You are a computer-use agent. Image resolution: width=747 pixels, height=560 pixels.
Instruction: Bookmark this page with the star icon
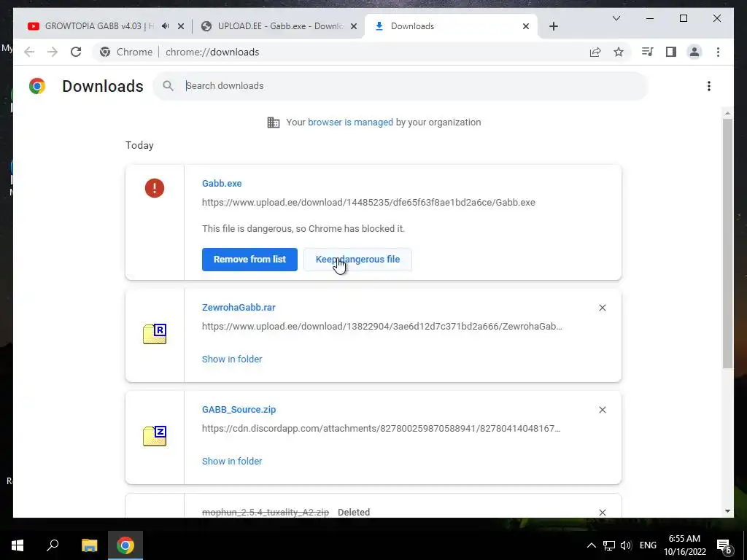[619, 52]
